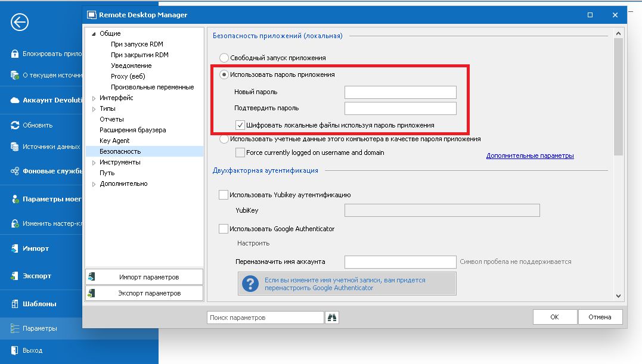
Task: Select Свободный запуск приложения radio button
Action: pyautogui.click(x=224, y=58)
